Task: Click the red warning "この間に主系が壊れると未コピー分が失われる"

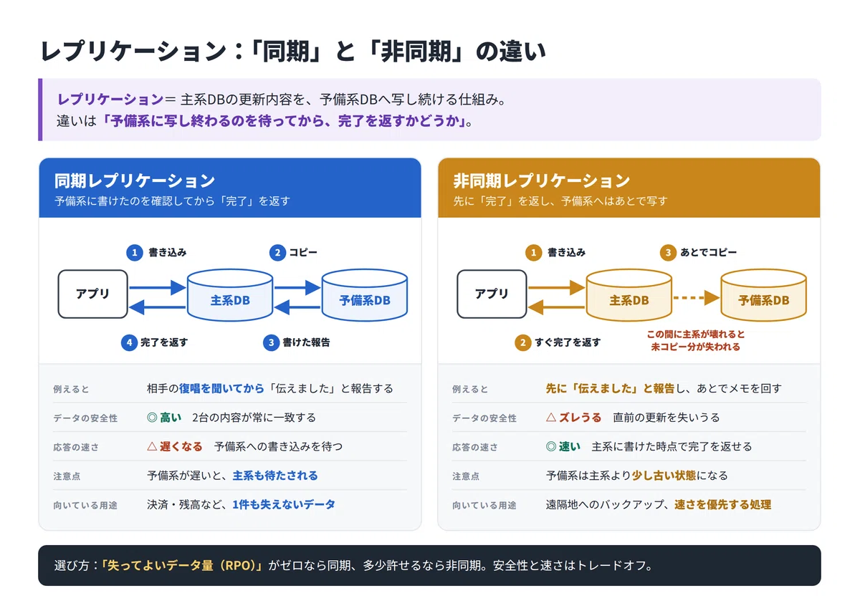Action: (695, 340)
